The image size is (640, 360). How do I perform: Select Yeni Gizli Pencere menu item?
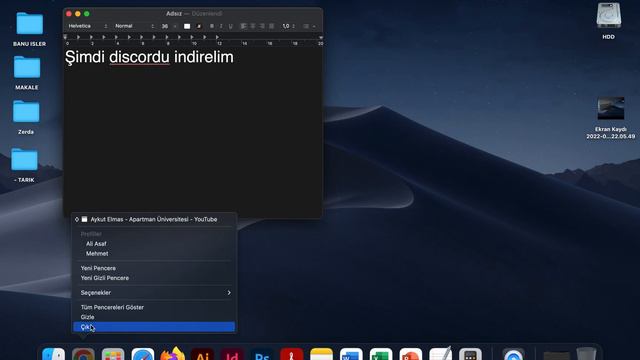tap(154, 278)
